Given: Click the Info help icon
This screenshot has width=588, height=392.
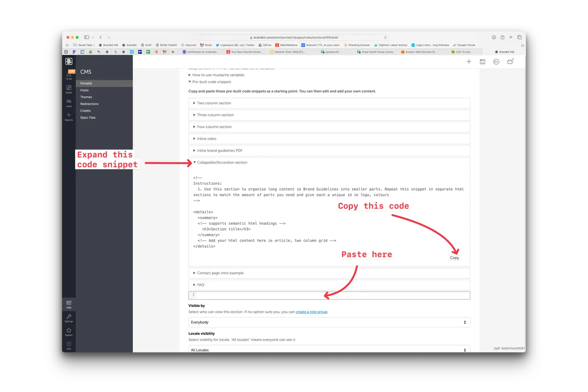Looking at the screenshot, I should (x=69, y=344).
